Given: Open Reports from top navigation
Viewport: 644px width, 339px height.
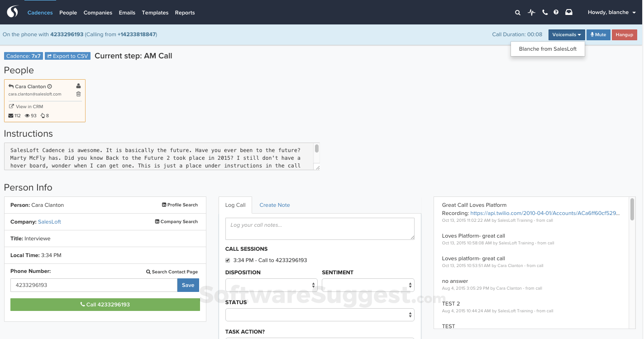Looking at the screenshot, I should click(x=185, y=13).
